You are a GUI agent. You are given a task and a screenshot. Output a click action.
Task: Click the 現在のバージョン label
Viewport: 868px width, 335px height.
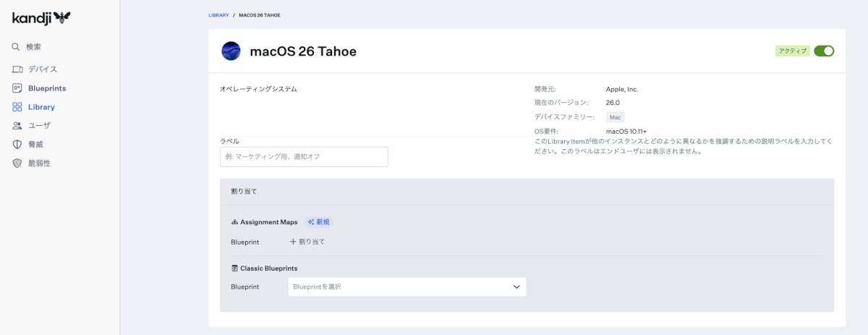[561, 103]
